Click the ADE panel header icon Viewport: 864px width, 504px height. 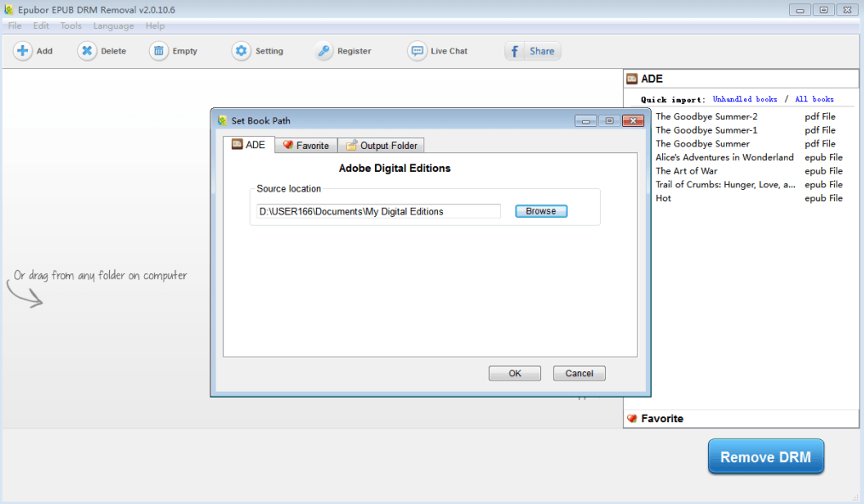coord(632,79)
